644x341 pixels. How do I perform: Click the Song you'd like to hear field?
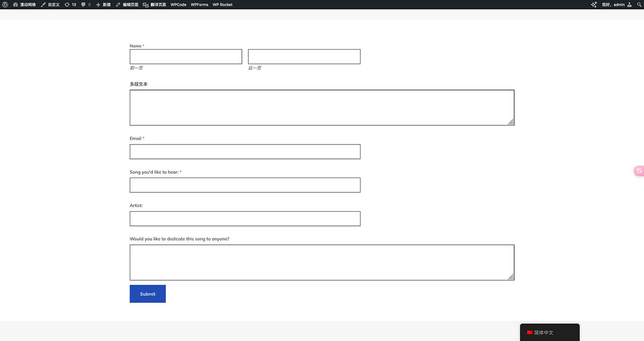tap(245, 185)
